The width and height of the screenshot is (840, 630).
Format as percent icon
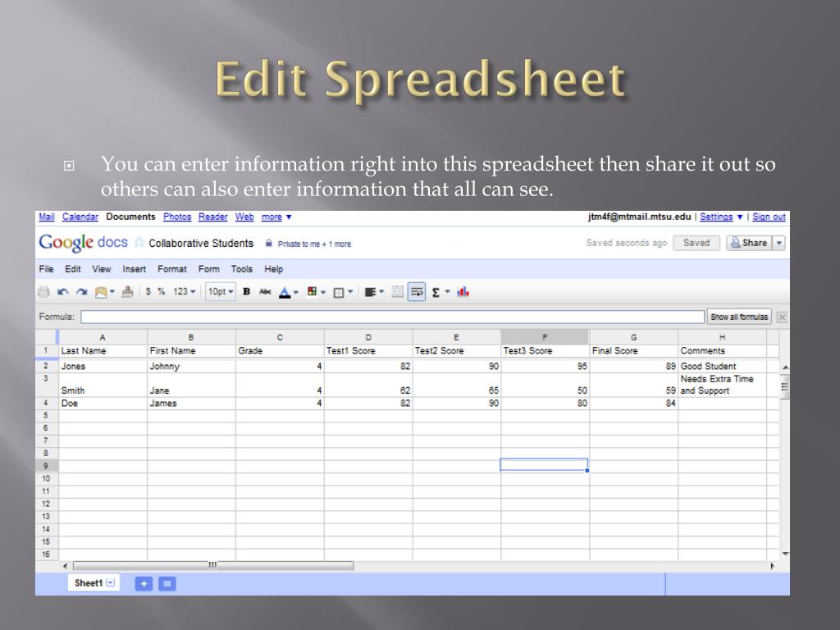[162, 291]
